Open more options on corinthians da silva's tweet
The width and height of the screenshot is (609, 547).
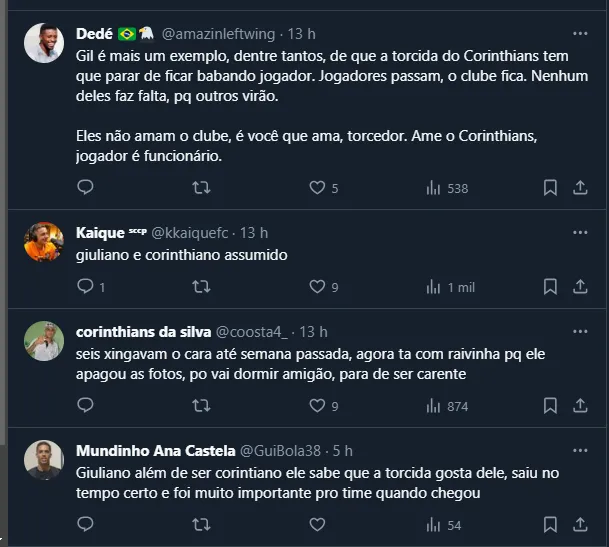tap(580, 332)
